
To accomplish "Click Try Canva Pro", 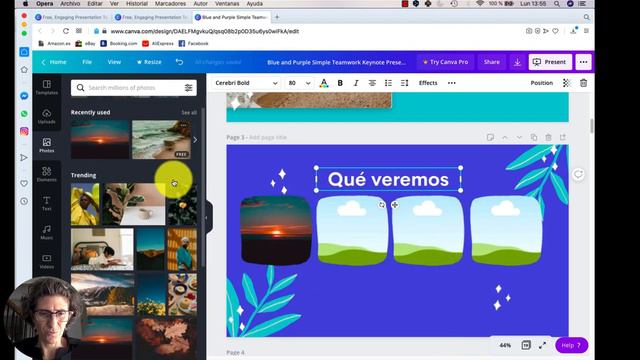I will pyautogui.click(x=445, y=62).
